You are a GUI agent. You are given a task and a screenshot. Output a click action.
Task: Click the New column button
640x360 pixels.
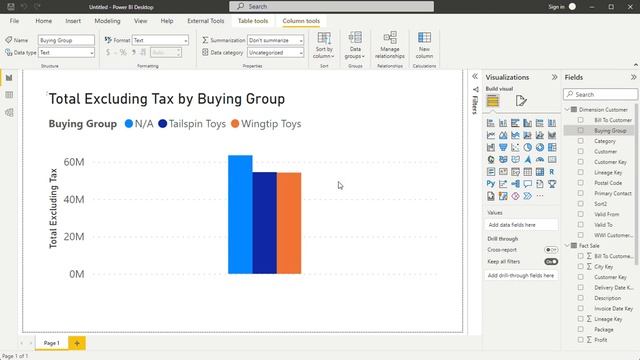424,45
